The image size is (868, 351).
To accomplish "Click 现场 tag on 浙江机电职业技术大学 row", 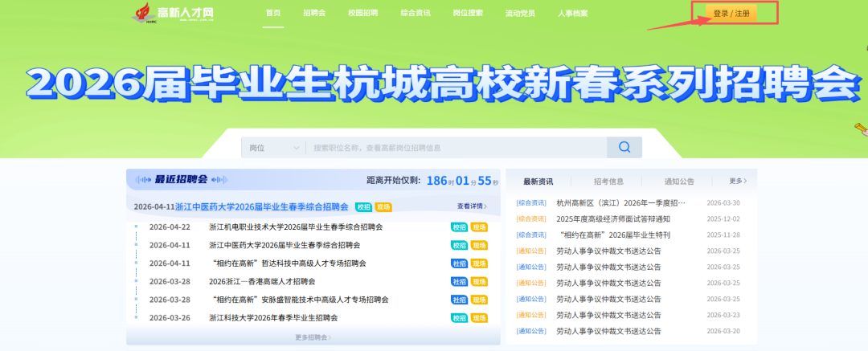I will [x=479, y=227].
